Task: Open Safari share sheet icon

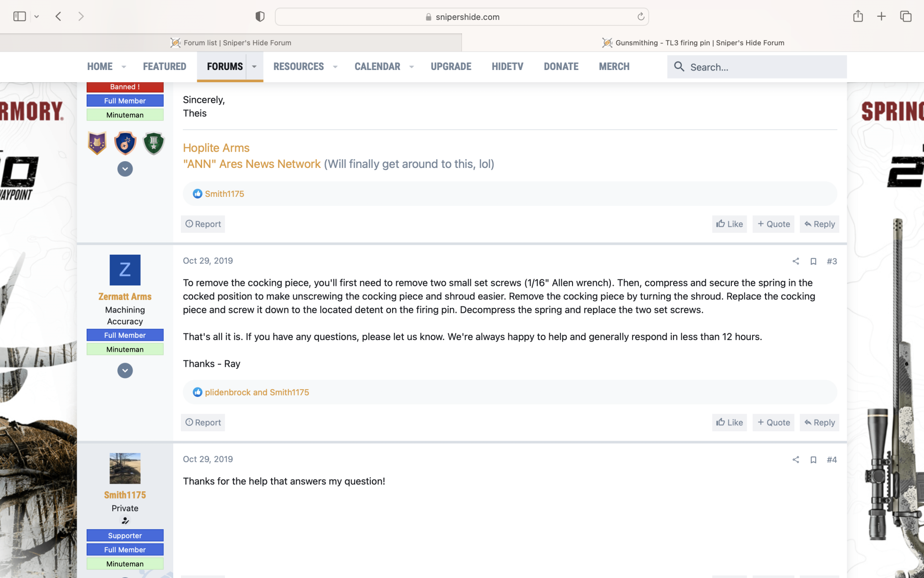Action: pos(858,17)
